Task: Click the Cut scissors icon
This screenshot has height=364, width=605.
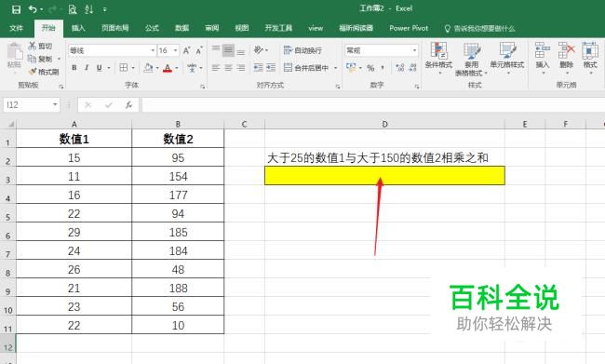Action: coord(33,46)
